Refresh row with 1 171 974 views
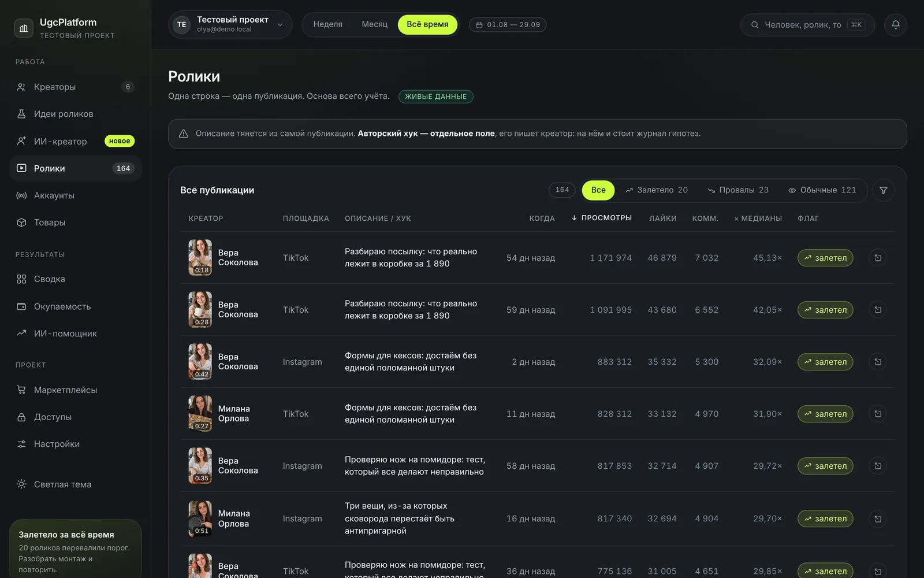 click(878, 258)
